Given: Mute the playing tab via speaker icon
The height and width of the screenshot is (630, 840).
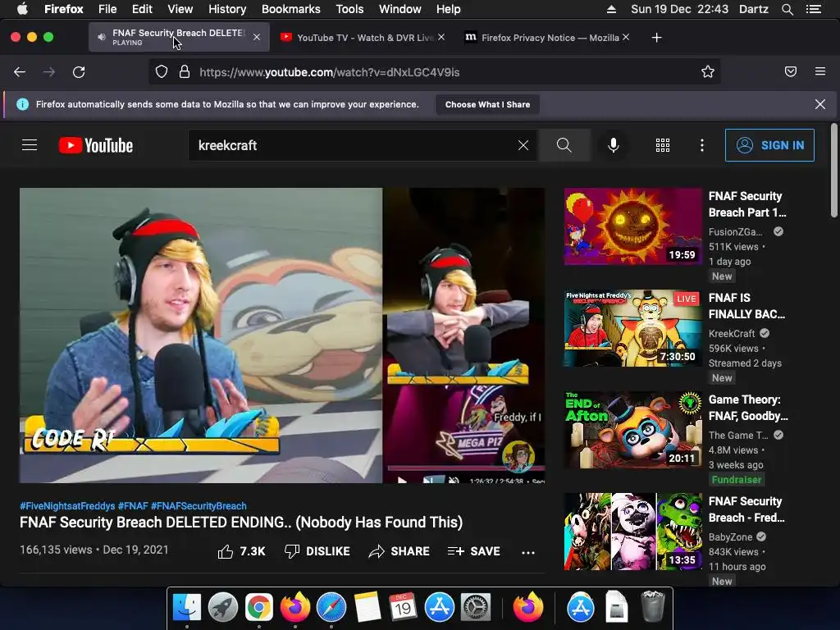Looking at the screenshot, I should point(101,37).
